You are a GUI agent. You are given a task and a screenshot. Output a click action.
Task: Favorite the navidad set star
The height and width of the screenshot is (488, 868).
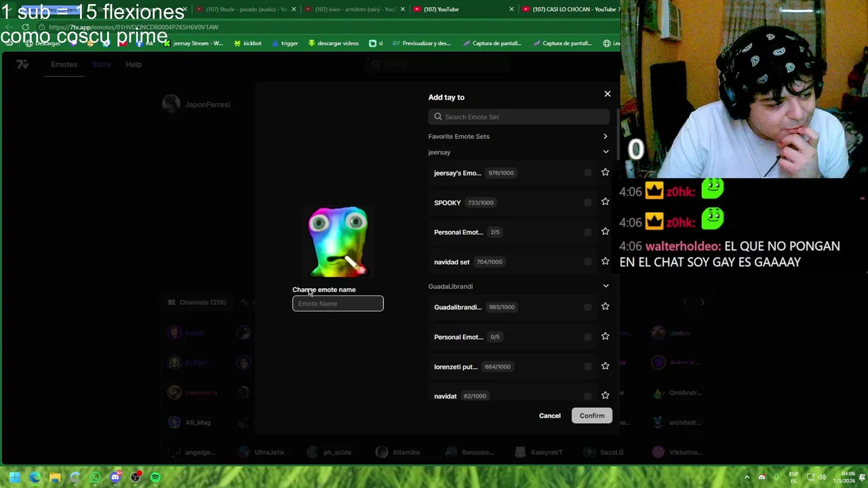click(605, 262)
